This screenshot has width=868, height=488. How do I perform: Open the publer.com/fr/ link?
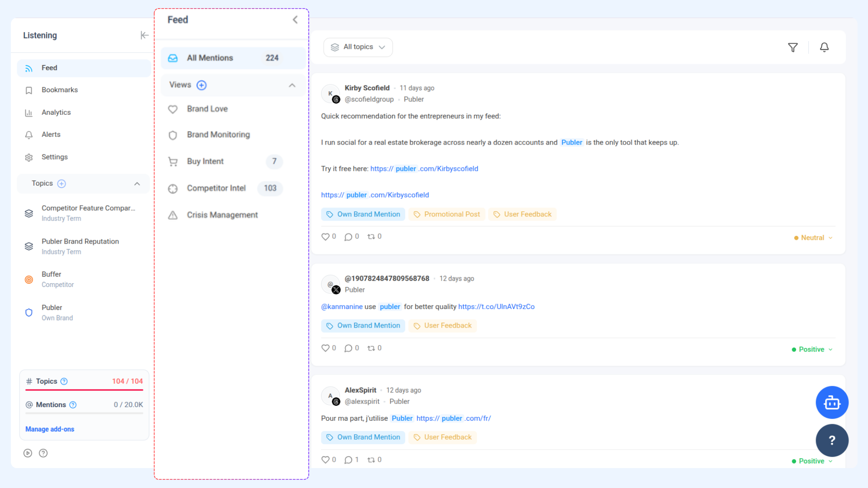click(453, 418)
